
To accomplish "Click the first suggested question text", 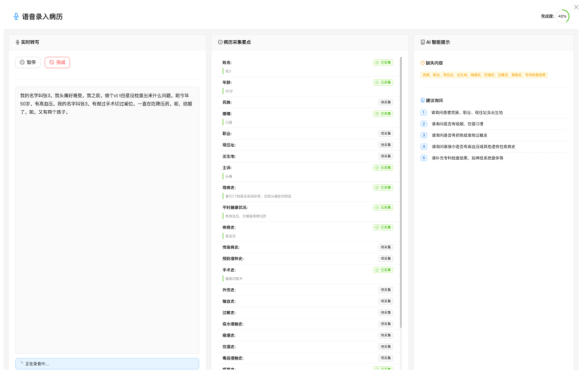I will coord(467,112).
